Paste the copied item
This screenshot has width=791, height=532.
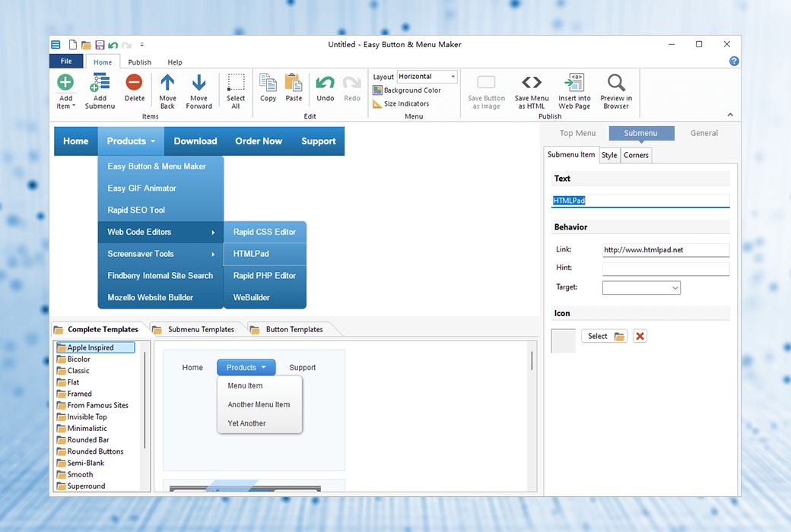tap(294, 87)
